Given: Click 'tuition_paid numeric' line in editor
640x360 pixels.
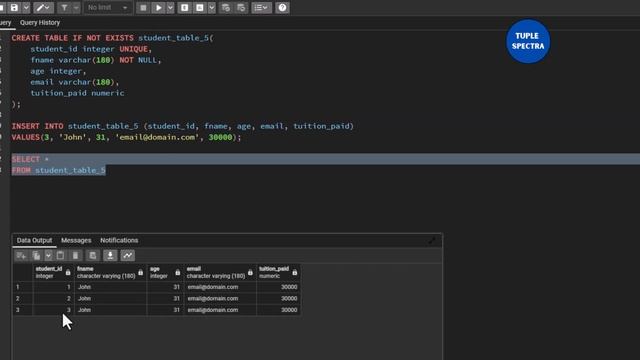Looking at the screenshot, I should pos(77,93).
